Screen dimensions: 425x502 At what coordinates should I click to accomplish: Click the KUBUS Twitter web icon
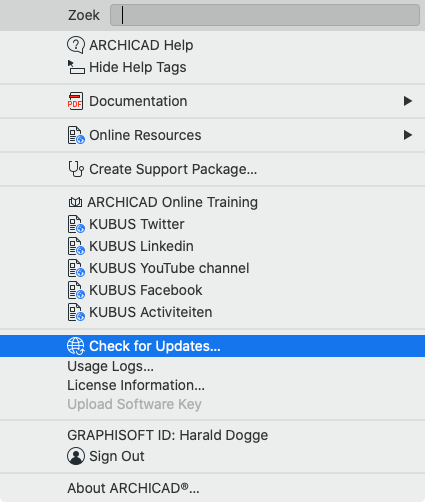(x=76, y=224)
